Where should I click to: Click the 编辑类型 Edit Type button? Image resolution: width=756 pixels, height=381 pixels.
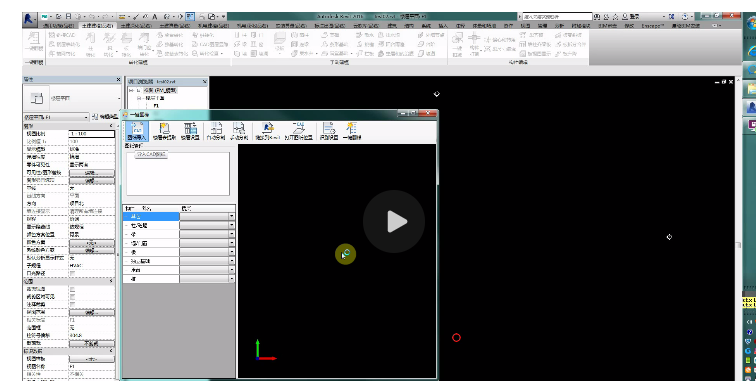(x=105, y=117)
